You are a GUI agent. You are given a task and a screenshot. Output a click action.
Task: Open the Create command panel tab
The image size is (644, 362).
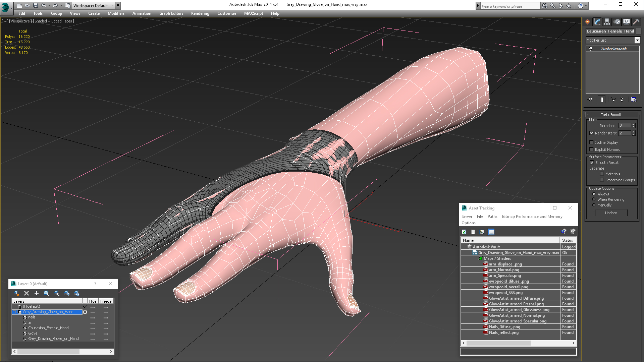(x=588, y=22)
